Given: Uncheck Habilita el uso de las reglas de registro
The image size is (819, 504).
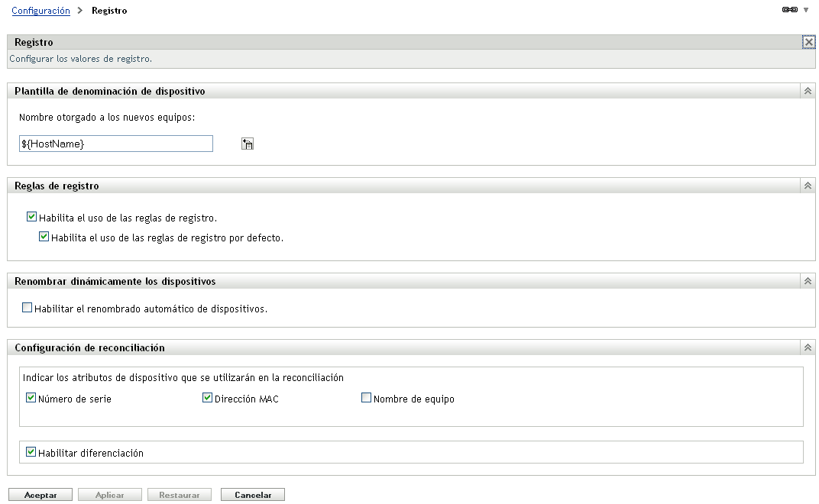Looking at the screenshot, I should coord(32,217).
